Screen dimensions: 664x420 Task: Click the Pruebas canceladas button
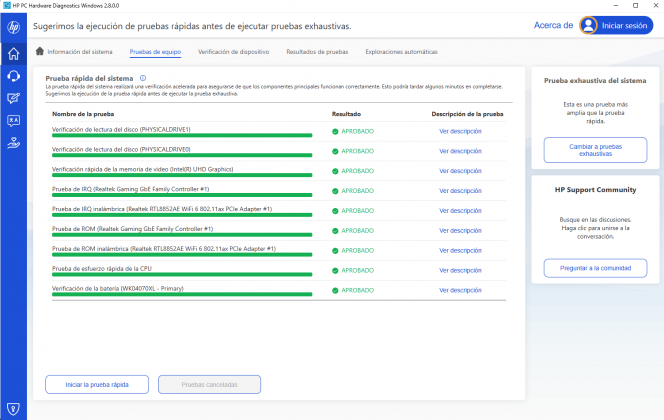pos(210,384)
